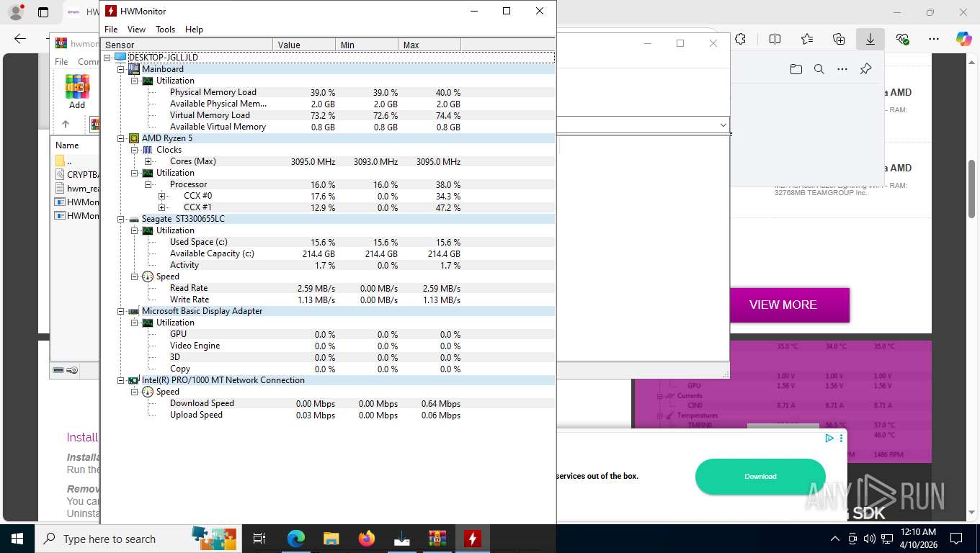Click the Value column header

coord(304,45)
